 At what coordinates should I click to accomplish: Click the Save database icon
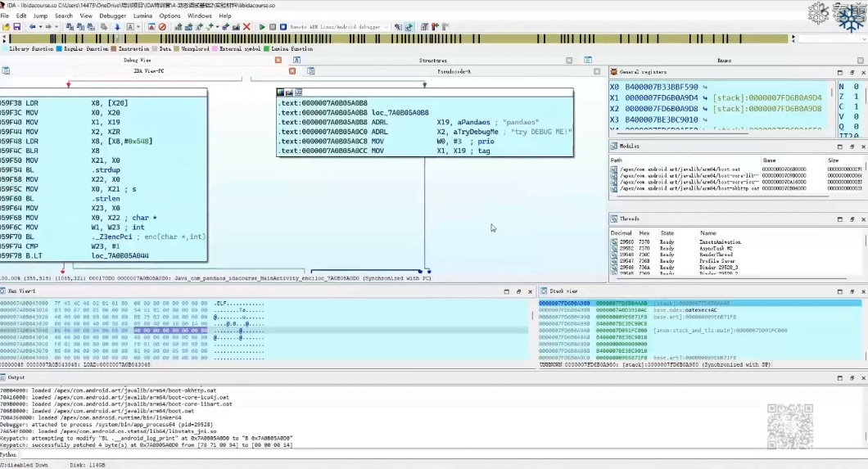17,26
